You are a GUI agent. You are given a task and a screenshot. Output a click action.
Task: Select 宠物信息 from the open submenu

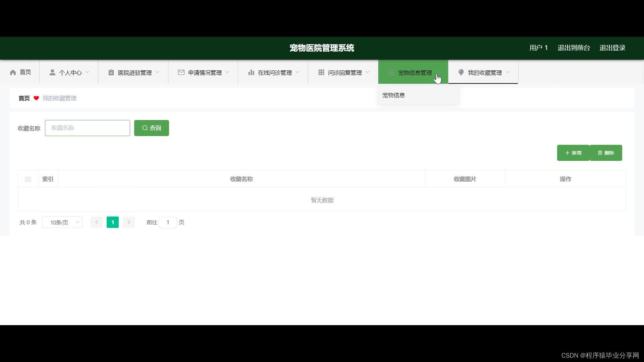[x=393, y=95]
